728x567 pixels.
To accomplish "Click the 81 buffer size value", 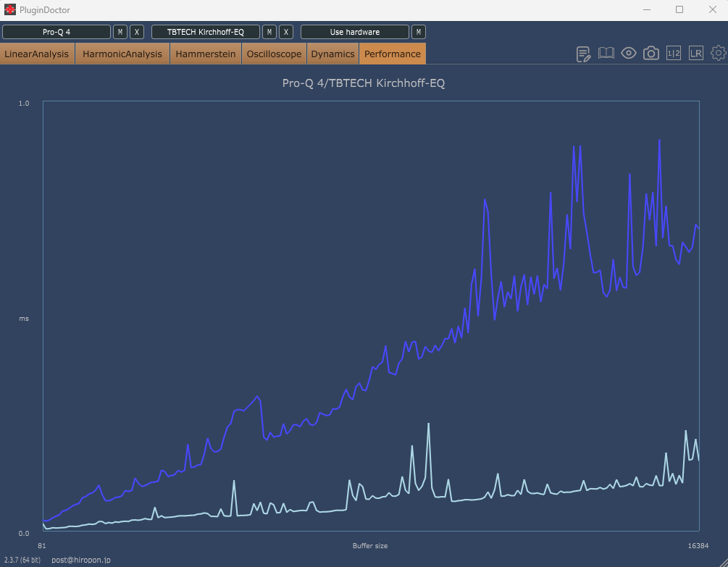I will (42, 546).
